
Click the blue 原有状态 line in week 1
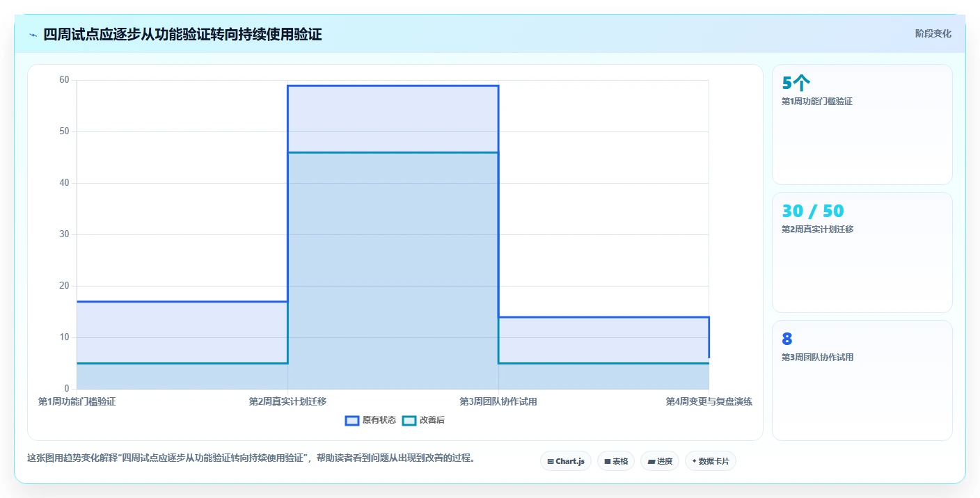pyautogui.click(x=182, y=301)
